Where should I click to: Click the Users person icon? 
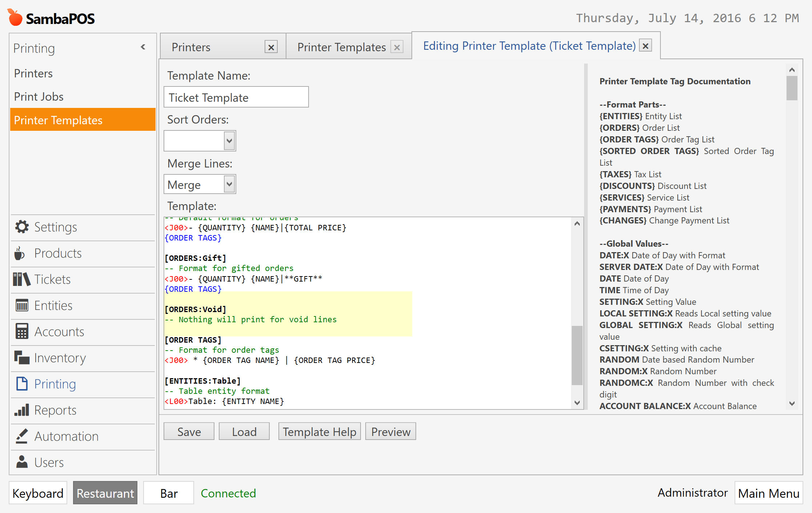22,462
